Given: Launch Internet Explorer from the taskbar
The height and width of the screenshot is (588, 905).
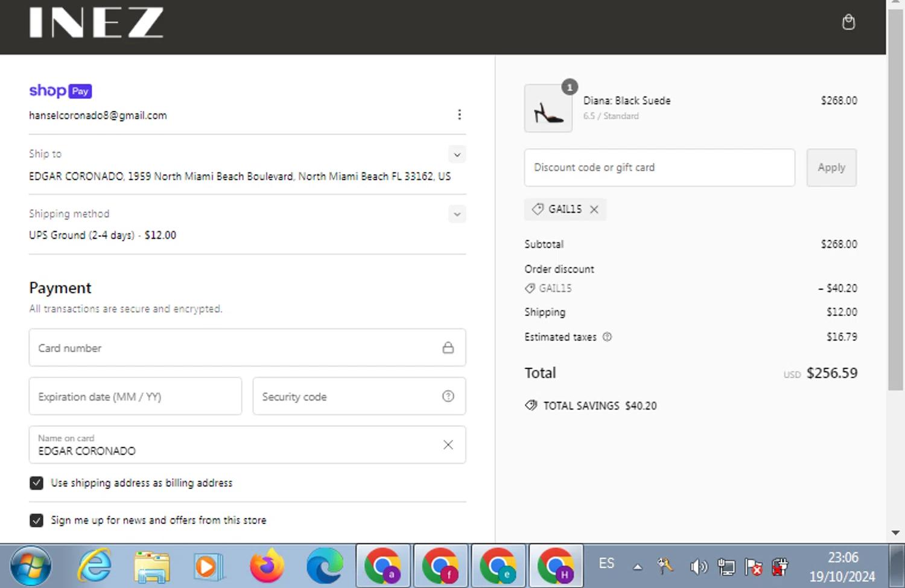Looking at the screenshot, I should point(95,566).
